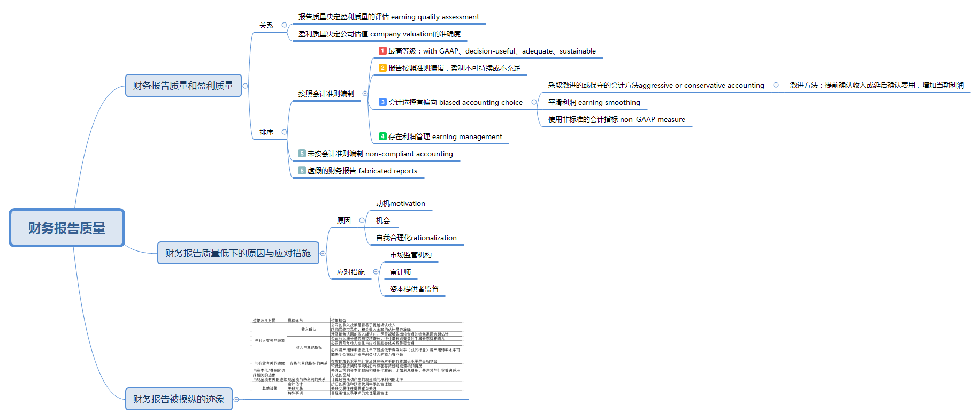Screen dimensions: 980x419
Task: Click the 市场监管机构 node
Action: [411, 255]
